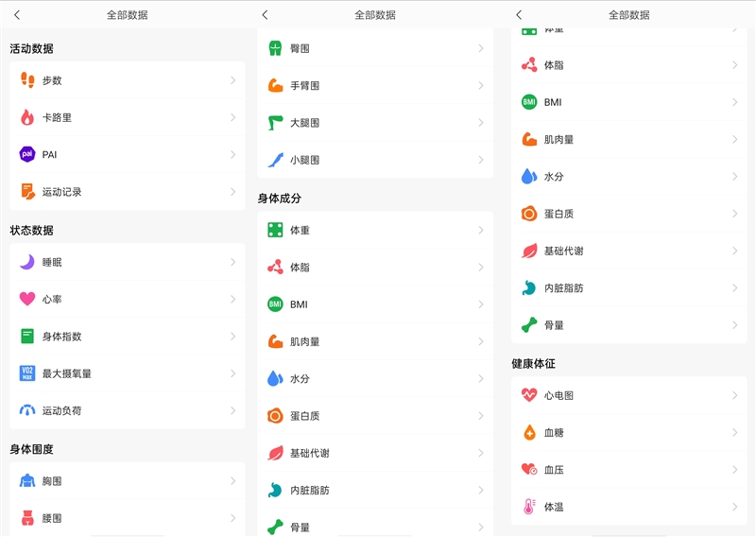Open the 腰围 data item

tap(127, 518)
